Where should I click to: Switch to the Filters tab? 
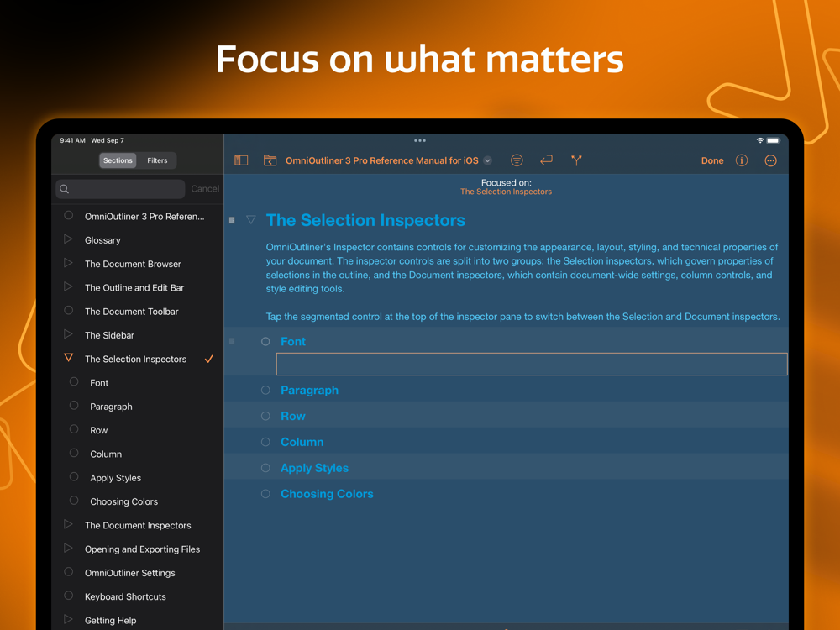[x=157, y=160]
